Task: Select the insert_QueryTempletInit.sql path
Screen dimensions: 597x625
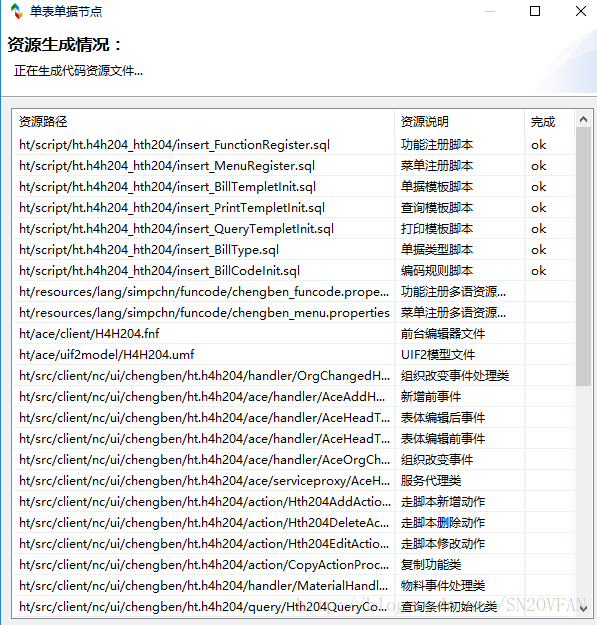Action: [x=177, y=229]
